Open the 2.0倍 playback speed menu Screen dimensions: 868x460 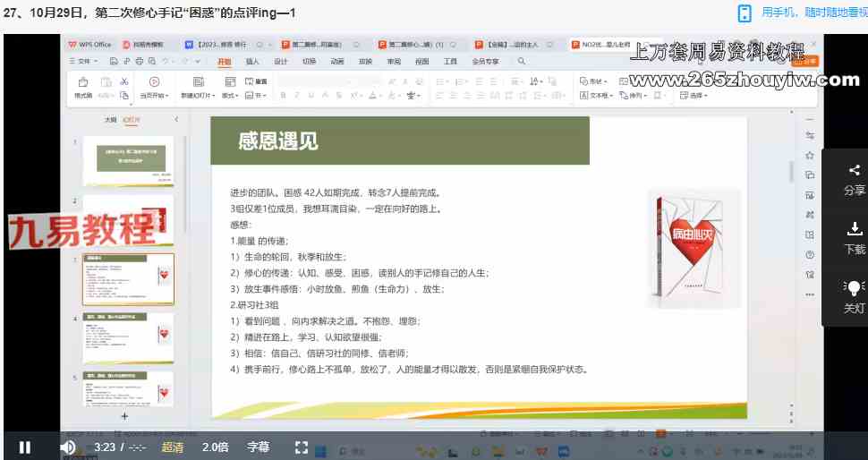[215, 447]
